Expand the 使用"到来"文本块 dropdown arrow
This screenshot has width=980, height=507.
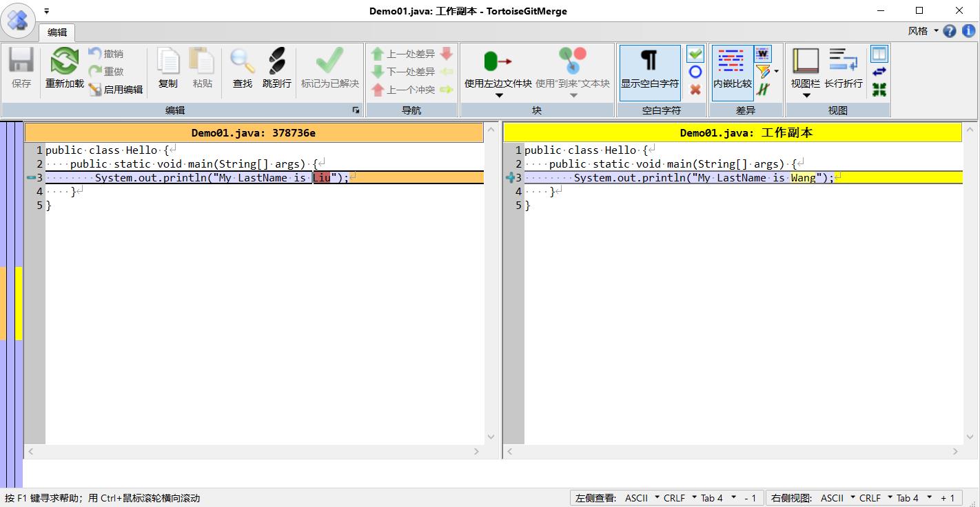tap(573, 95)
